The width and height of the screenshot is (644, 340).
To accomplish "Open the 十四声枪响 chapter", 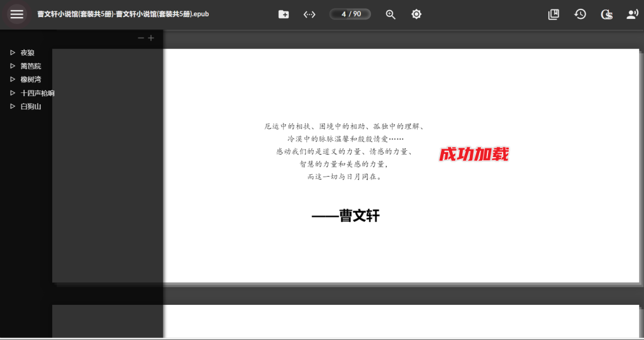I will tap(37, 93).
